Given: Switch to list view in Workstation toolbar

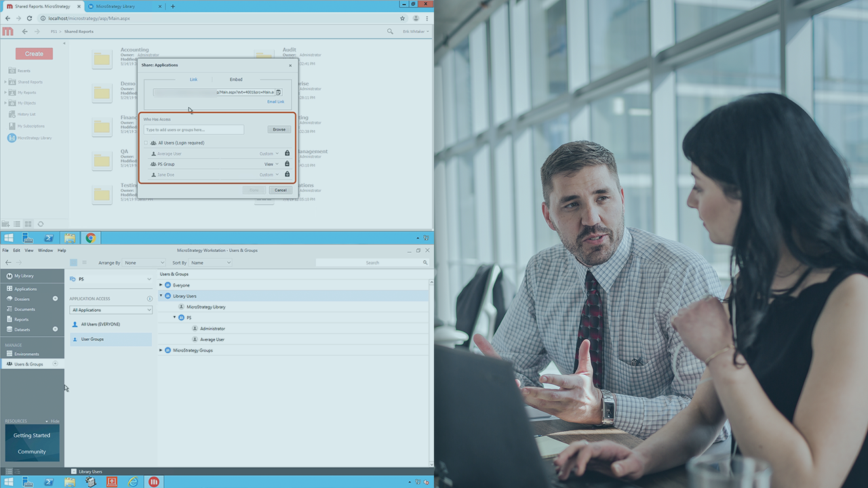Looking at the screenshot, I should click(x=85, y=262).
